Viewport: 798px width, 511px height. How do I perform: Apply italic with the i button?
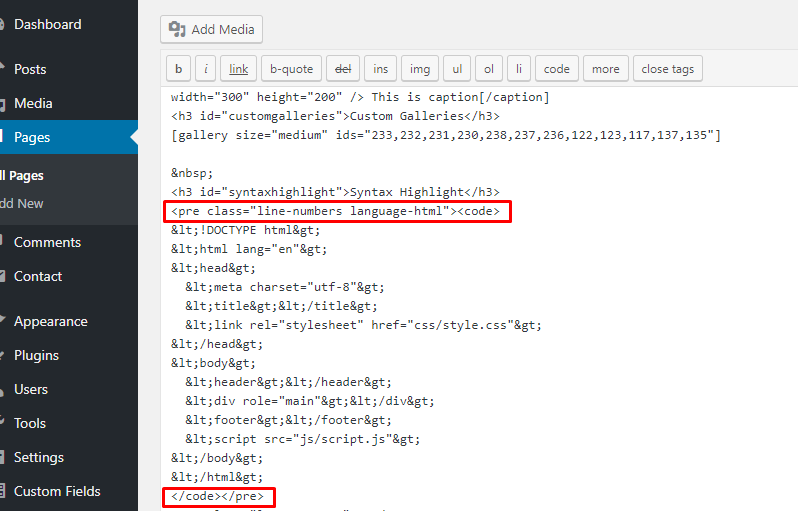[x=206, y=69]
